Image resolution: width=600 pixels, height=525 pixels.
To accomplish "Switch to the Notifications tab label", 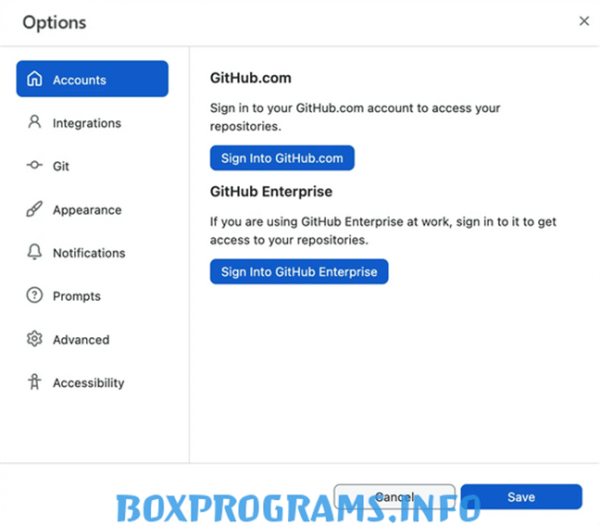I will (x=89, y=253).
